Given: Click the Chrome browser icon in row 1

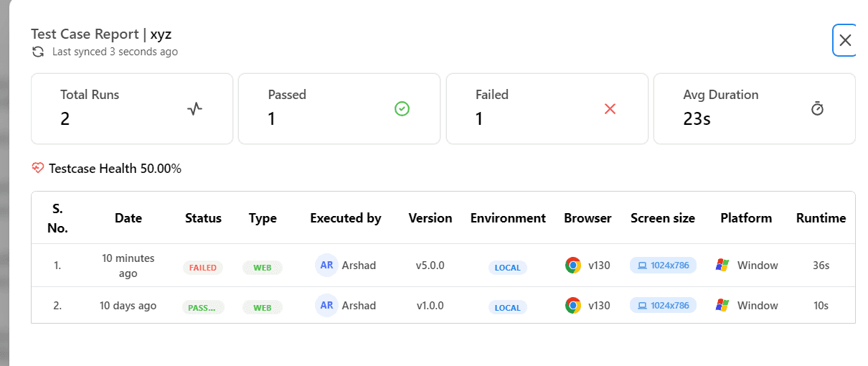Looking at the screenshot, I should 573,266.
